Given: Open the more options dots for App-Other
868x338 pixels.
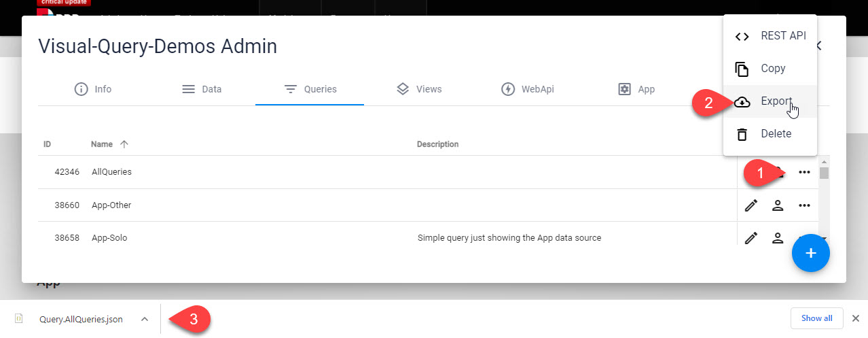Looking at the screenshot, I should 805,205.
